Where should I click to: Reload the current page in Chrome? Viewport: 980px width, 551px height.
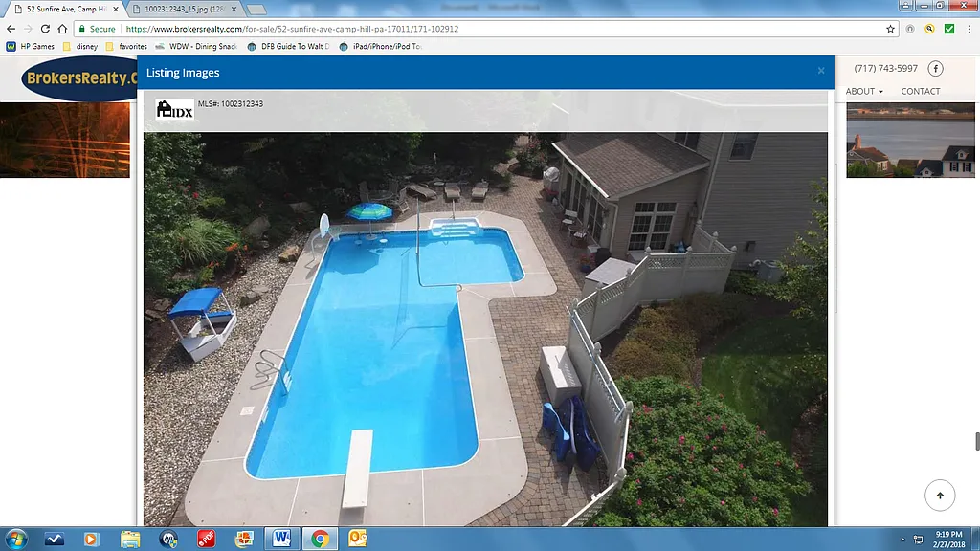click(x=45, y=29)
